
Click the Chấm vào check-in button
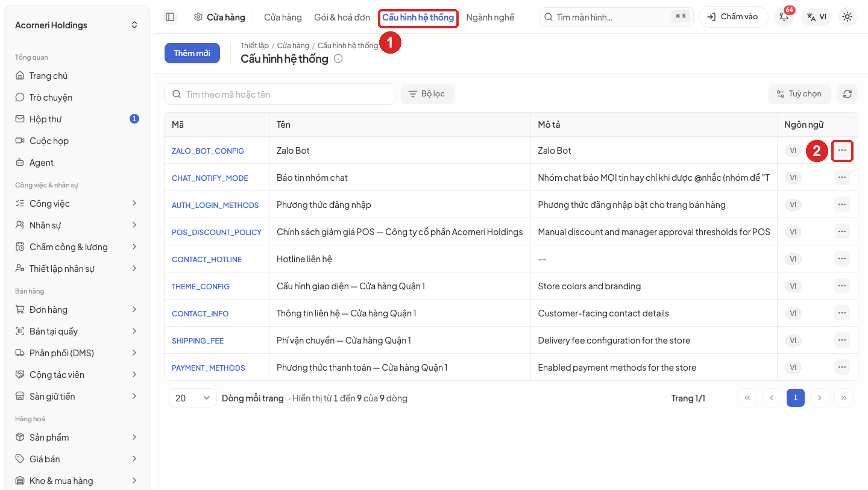734,17
